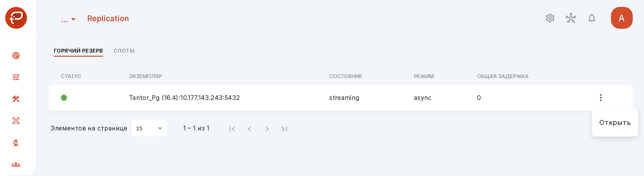Select the ГОРЯЧИЙ РЕЗЕРВ tab

78,51
